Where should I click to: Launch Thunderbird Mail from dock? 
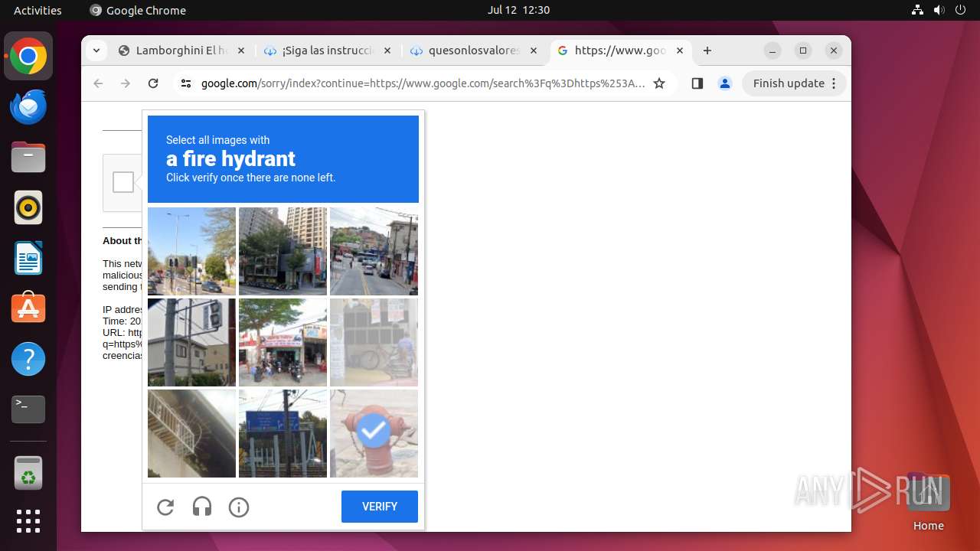tap(28, 107)
